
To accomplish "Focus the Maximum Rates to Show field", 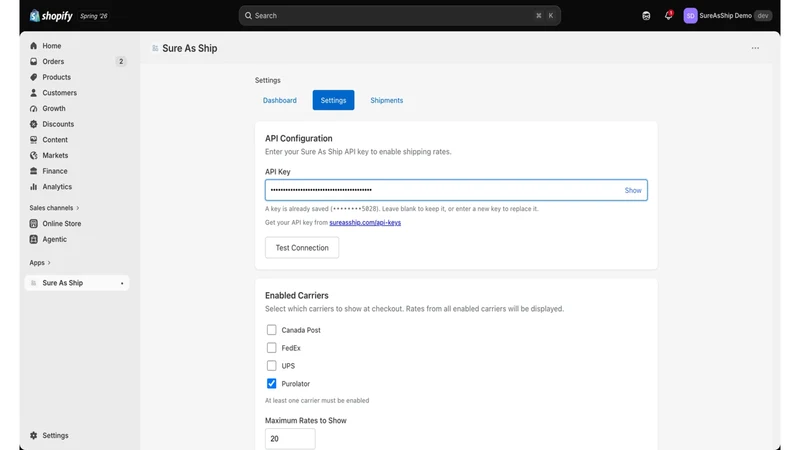I will 290,439.
